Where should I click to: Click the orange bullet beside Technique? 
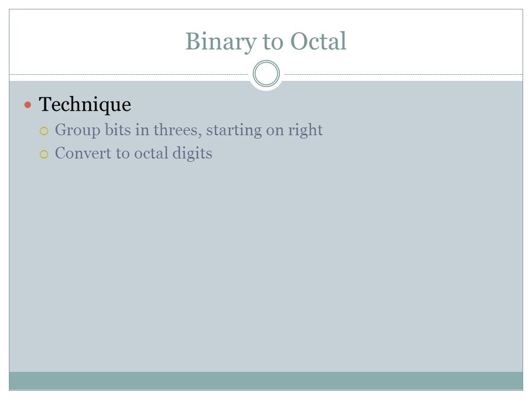point(28,105)
